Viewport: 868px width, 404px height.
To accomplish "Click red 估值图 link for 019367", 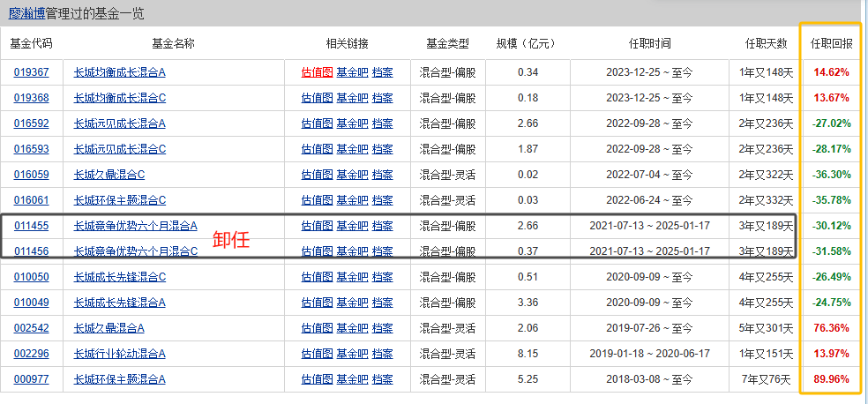I will (x=318, y=72).
